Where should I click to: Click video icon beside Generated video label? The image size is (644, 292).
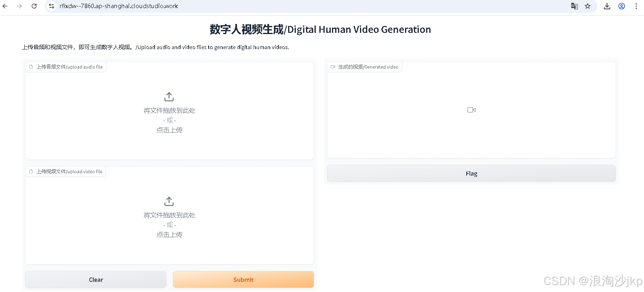tap(333, 67)
